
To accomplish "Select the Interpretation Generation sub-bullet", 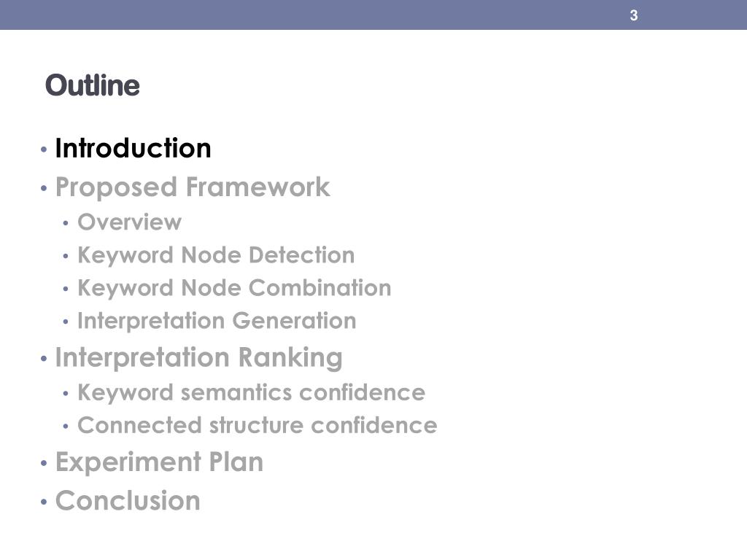I will 217,322.
